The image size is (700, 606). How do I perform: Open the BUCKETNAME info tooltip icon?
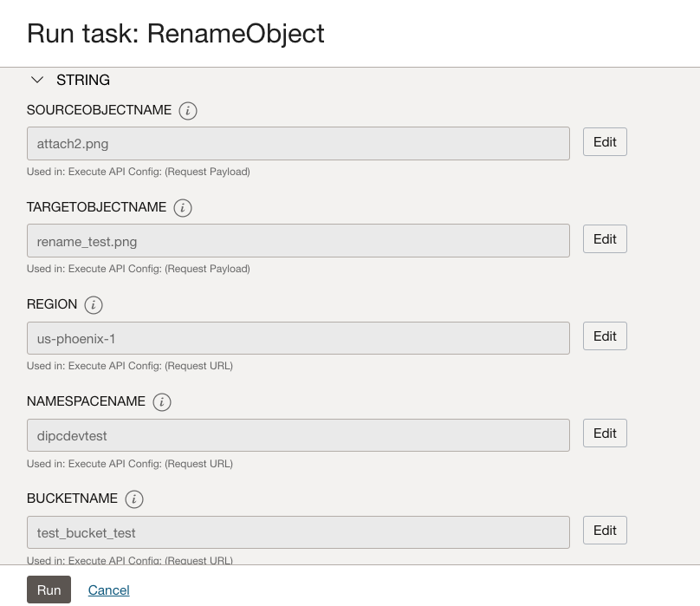(x=134, y=499)
